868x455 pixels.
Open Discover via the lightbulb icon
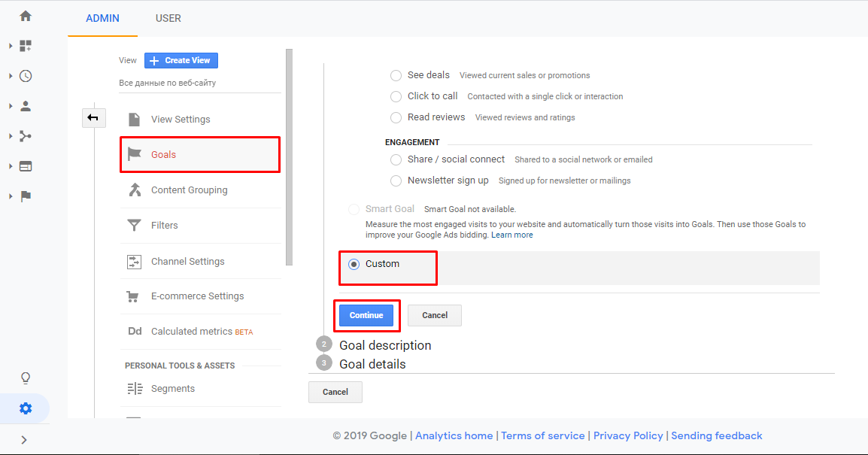(x=25, y=378)
